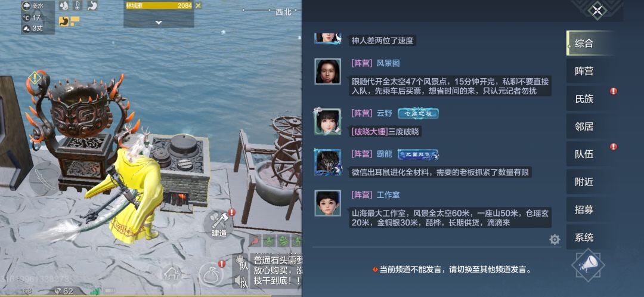Open the chat settings gear icon
The width and height of the screenshot is (644, 297).
(x=555, y=240)
